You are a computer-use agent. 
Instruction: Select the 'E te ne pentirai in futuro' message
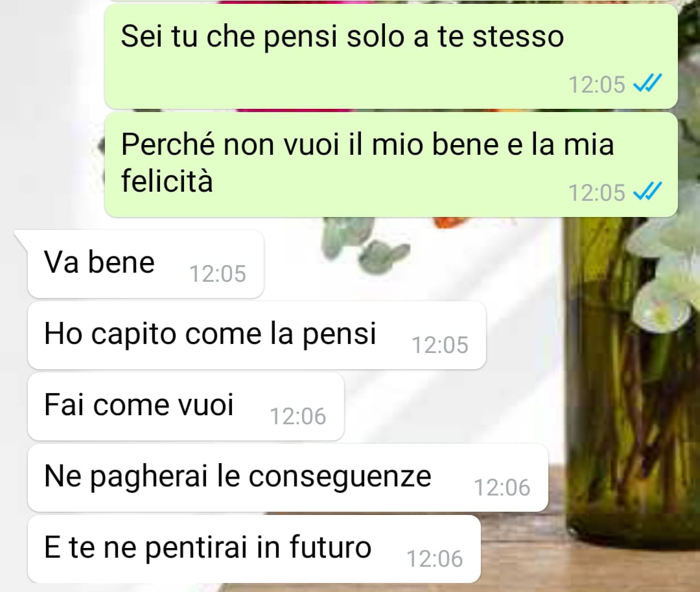click(x=254, y=549)
